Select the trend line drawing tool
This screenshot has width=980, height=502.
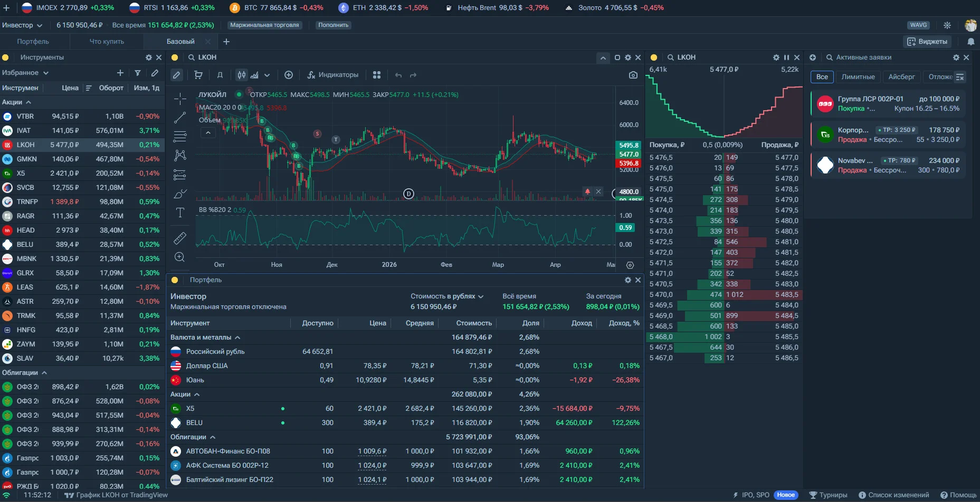tap(180, 118)
